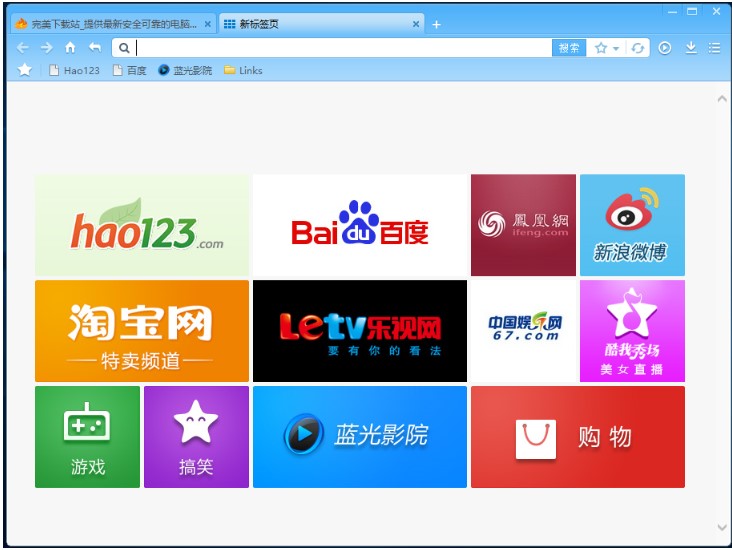Open the hao123.com tile
This screenshot has width=732, height=550.
tap(142, 225)
